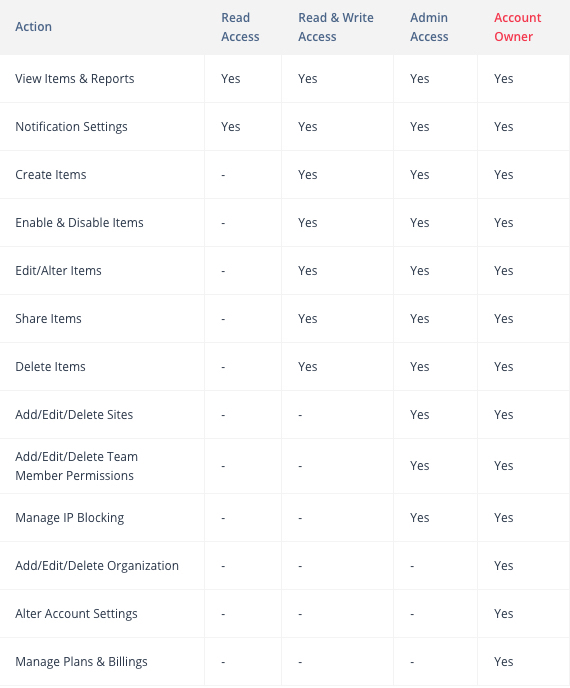Click the Manage IP Blocking label
Image resolution: width=570 pixels, height=688 pixels.
69,518
